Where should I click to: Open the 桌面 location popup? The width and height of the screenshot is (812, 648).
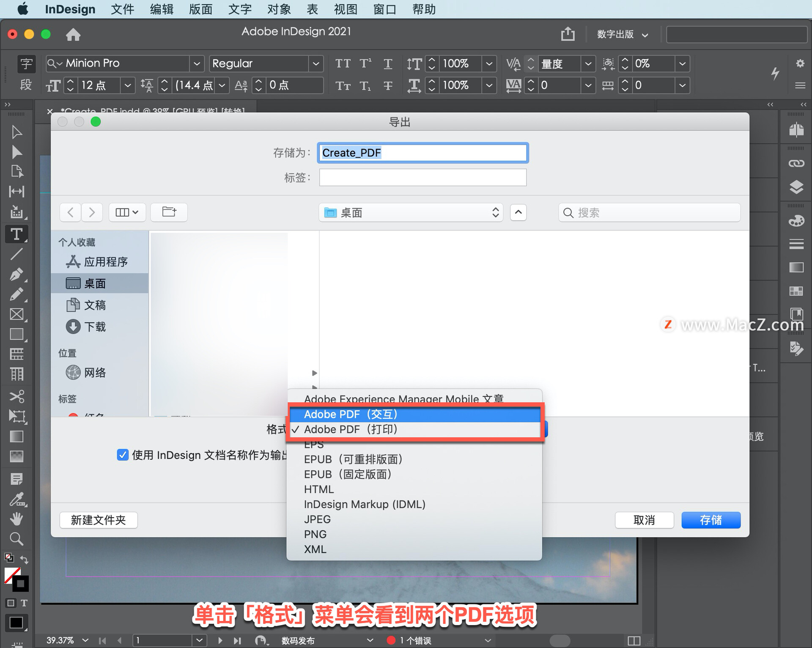[411, 212]
